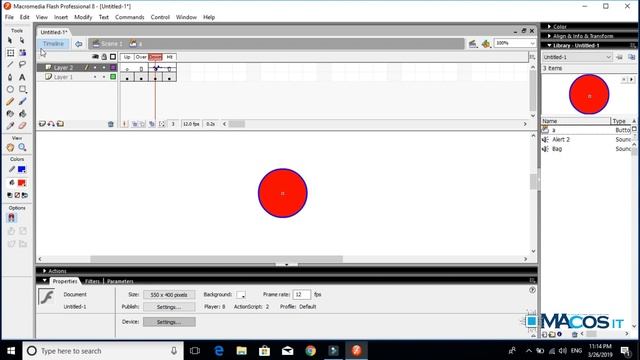640x360 pixels.
Task: Click the Add Motion Guide icon
Action: click(51, 124)
